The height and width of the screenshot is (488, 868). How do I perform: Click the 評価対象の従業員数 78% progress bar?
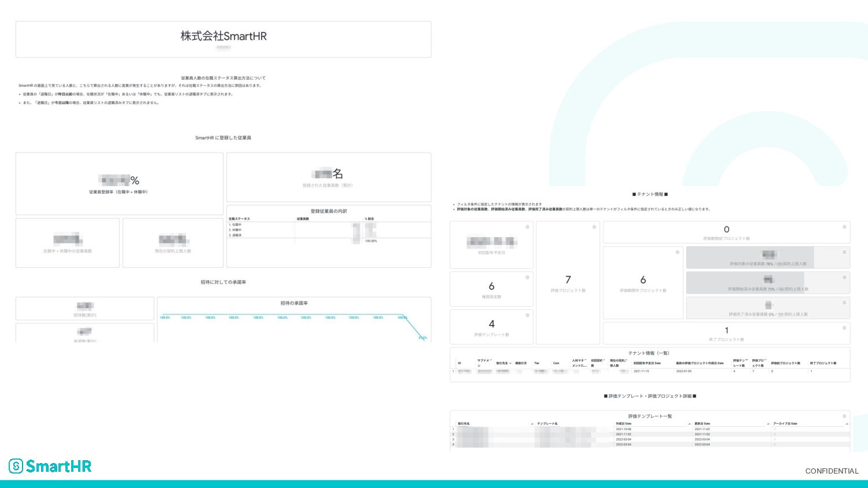(768, 257)
